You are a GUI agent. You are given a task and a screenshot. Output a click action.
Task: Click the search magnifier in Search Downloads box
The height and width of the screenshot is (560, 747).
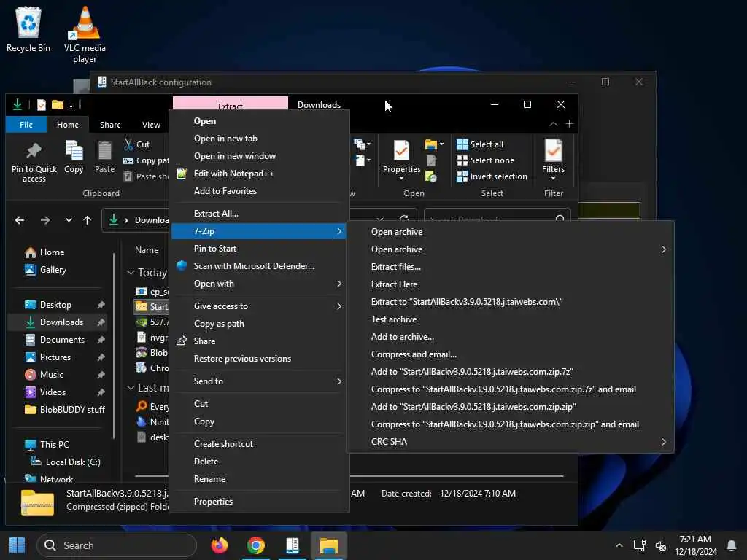(560, 219)
